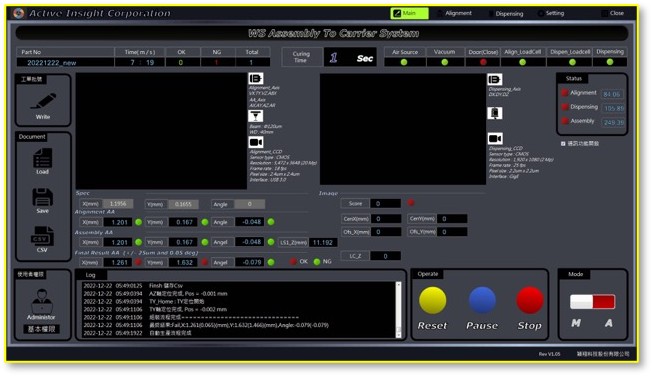The height and width of the screenshot is (376, 652).
Task: Click LS1_Z(mm) value 11.192
Action: (323, 242)
